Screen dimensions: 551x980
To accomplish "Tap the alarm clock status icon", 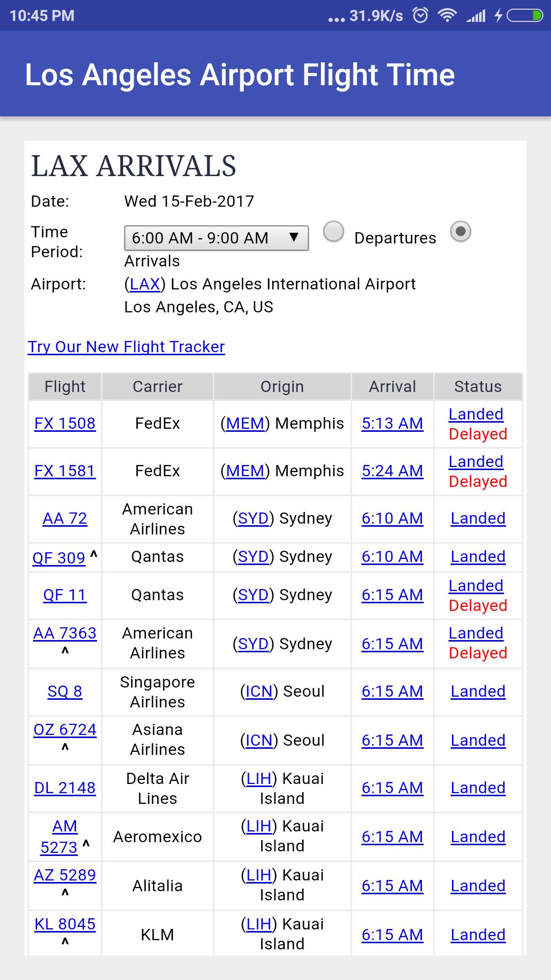I will point(420,16).
